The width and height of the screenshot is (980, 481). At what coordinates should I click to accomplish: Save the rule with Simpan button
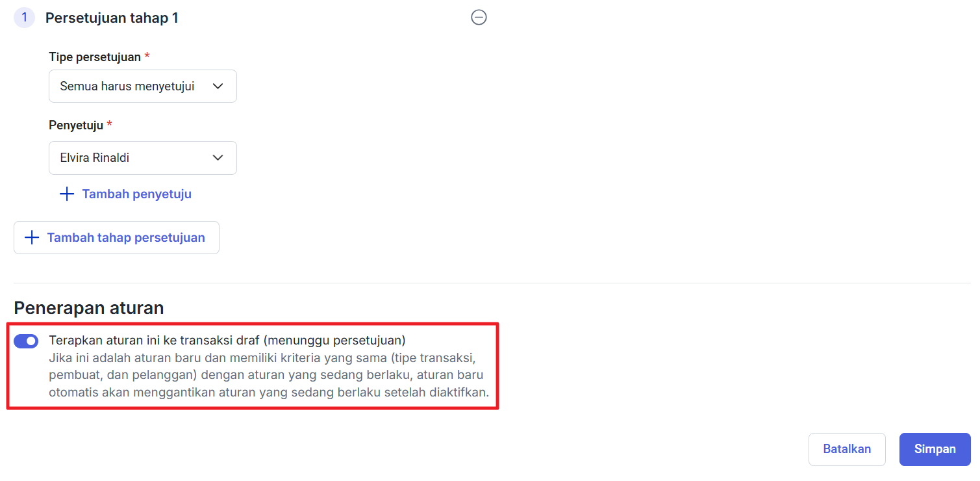935,449
